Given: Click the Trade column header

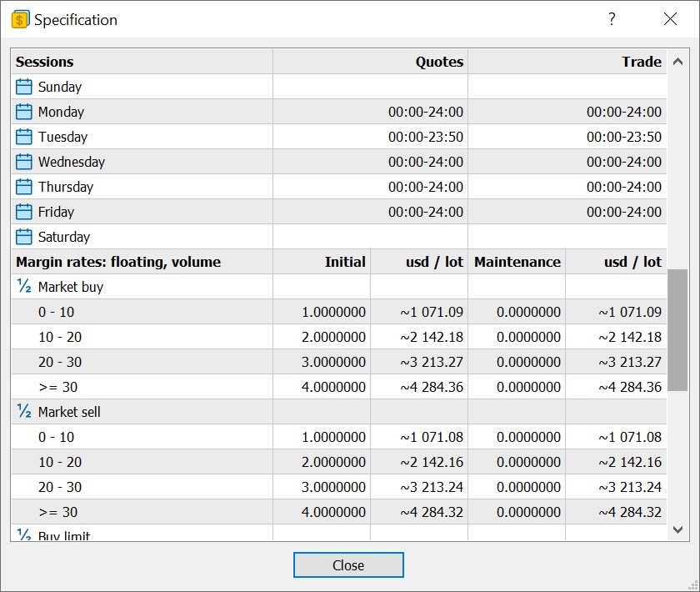Looking at the screenshot, I should (567, 62).
